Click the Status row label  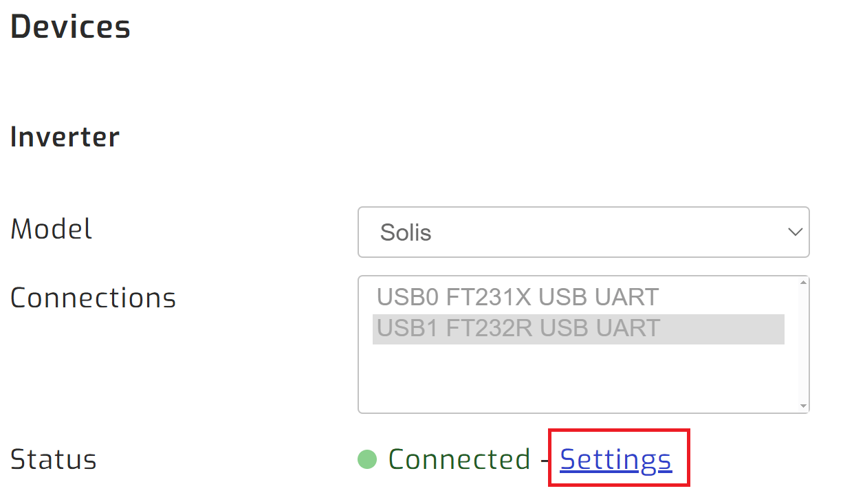click(x=53, y=459)
